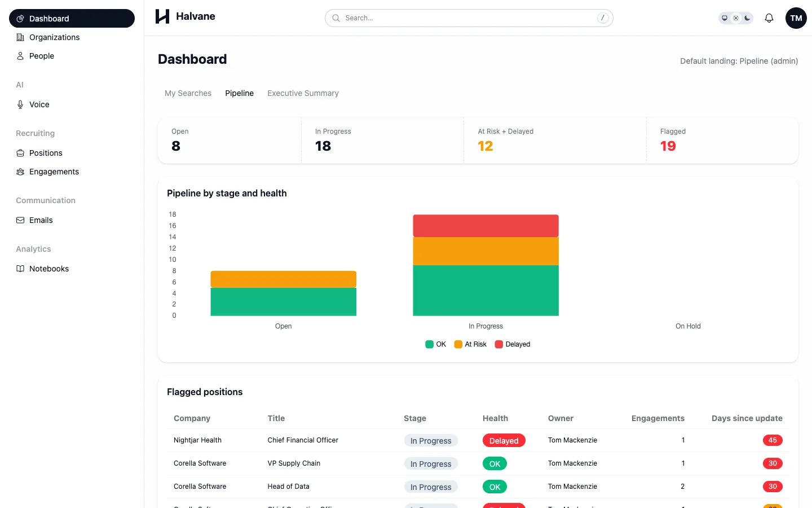This screenshot has width=812, height=508.
Task: Open the Head of Data position
Action: tap(288, 487)
